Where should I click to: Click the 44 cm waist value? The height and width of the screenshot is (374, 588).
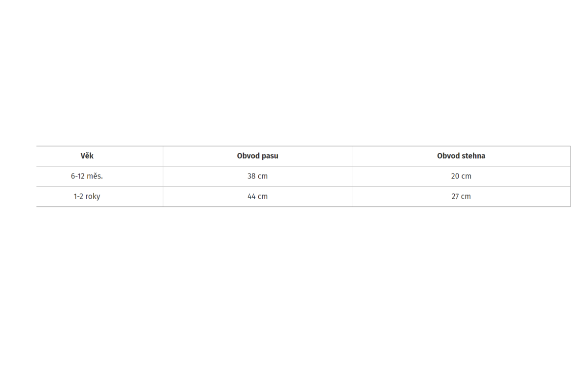257,196
